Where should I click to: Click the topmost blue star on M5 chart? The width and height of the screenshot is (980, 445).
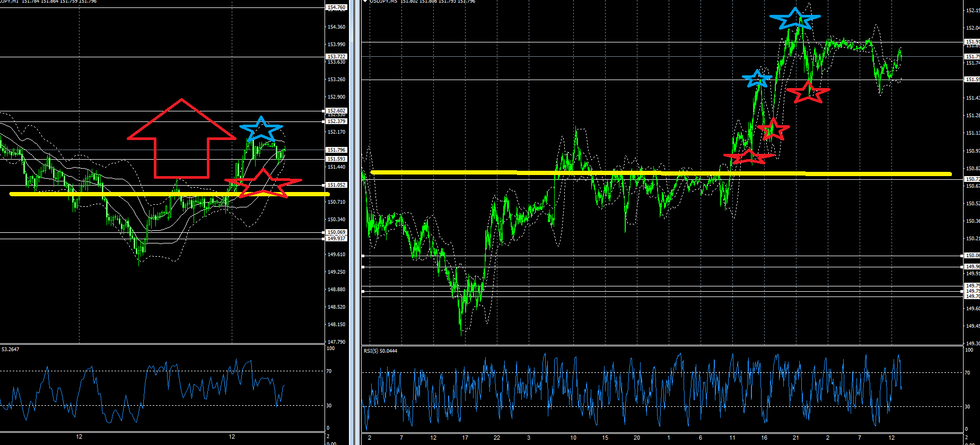point(794,19)
